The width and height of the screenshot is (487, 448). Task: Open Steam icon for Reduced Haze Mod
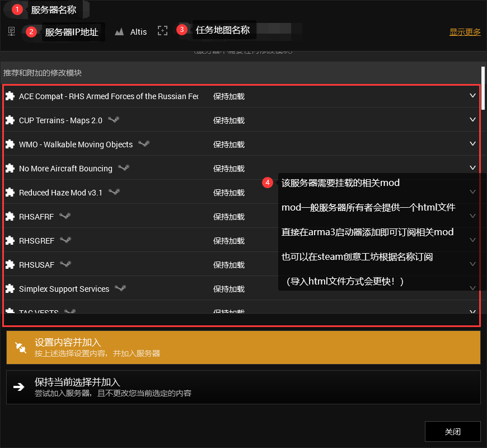pos(114,192)
